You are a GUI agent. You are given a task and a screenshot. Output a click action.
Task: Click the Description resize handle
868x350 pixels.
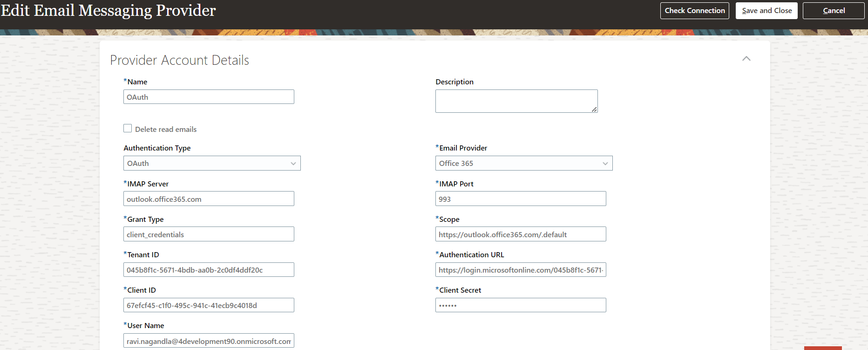pyautogui.click(x=594, y=110)
